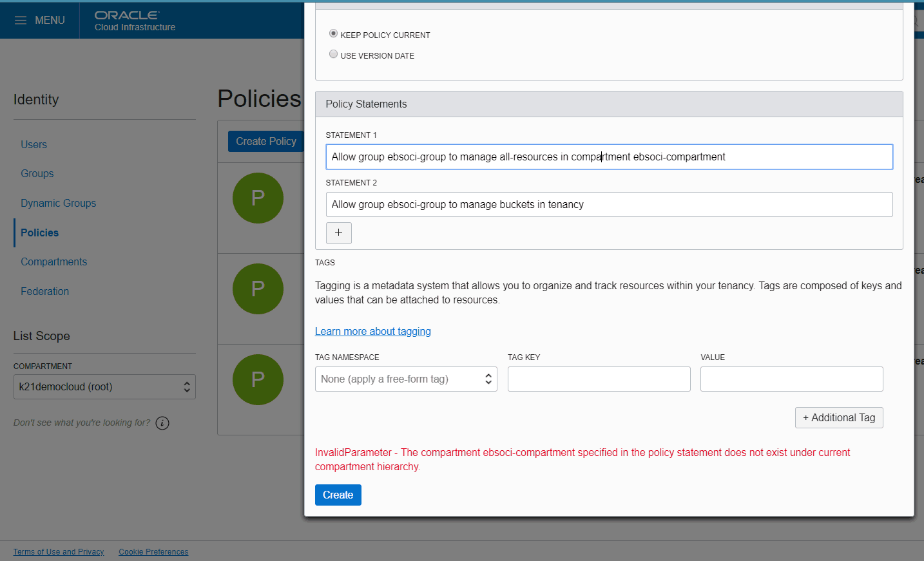Click the second green P policy avatar
The height and width of the screenshot is (561, 924).
[x=258, y=289]
